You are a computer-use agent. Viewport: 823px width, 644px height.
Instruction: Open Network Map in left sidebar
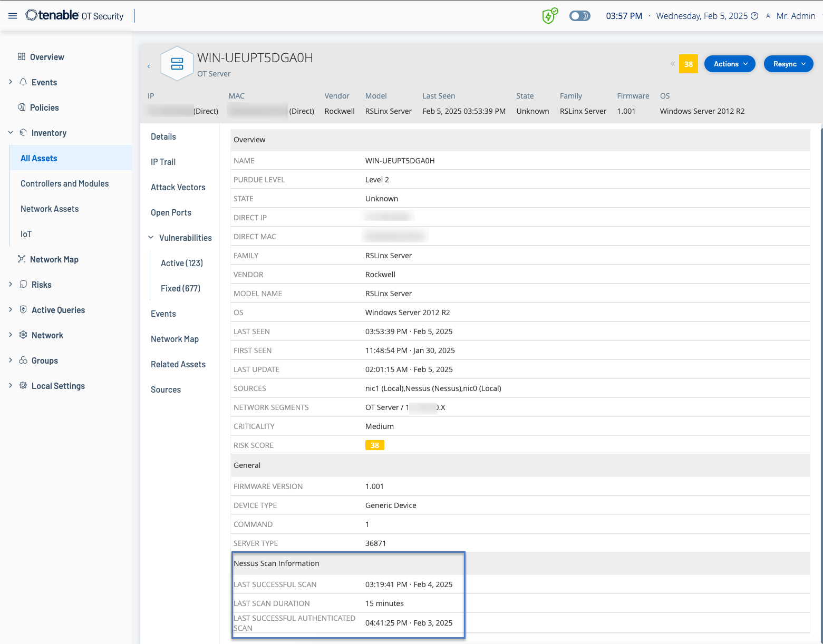pyautogui.click(x=54, y=259)
